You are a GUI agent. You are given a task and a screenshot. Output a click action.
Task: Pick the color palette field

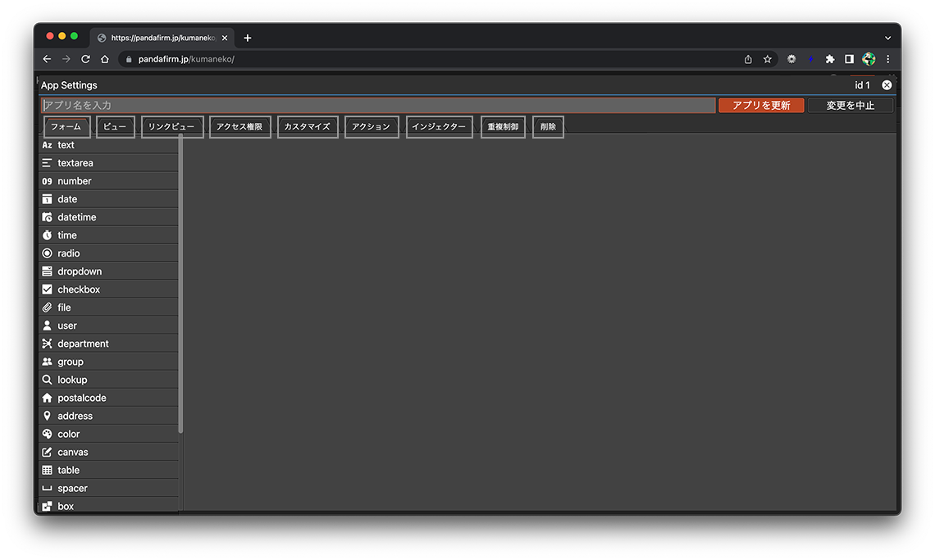pos(69,434)
